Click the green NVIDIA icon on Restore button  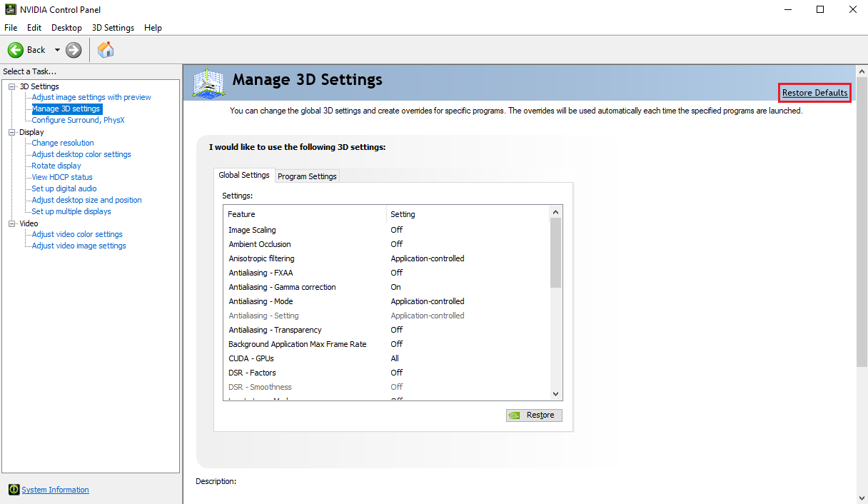tap(515, 415)
